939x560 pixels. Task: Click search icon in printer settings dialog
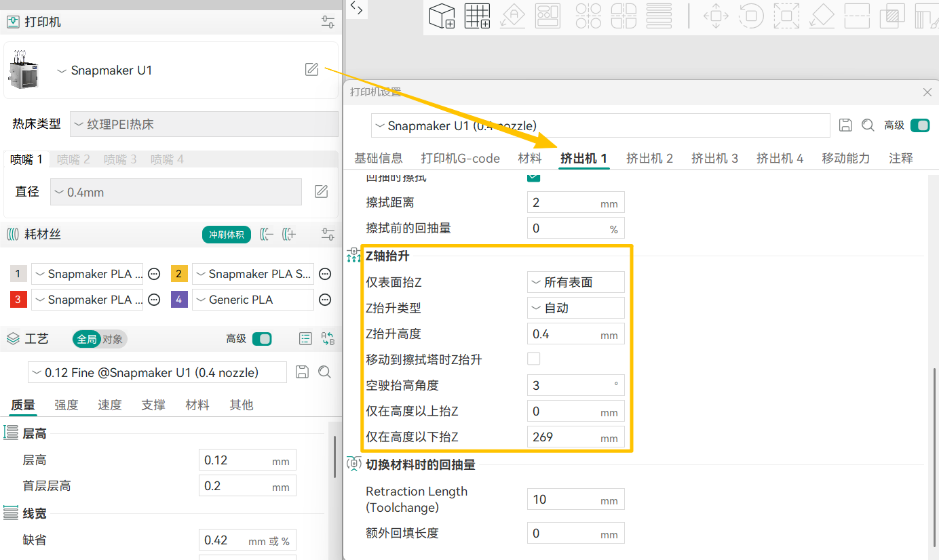[868, 125]
